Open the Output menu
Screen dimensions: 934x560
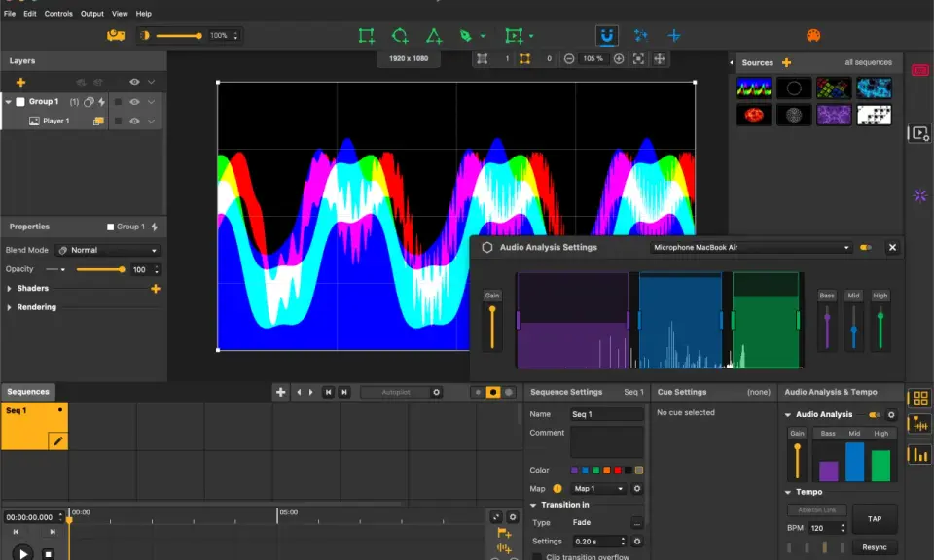click(91, 13)
